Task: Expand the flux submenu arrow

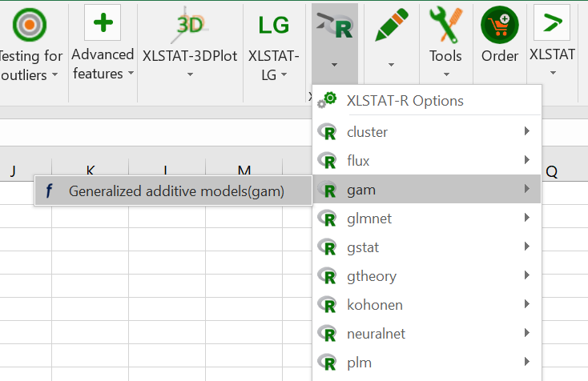Action: pos(526,160)
